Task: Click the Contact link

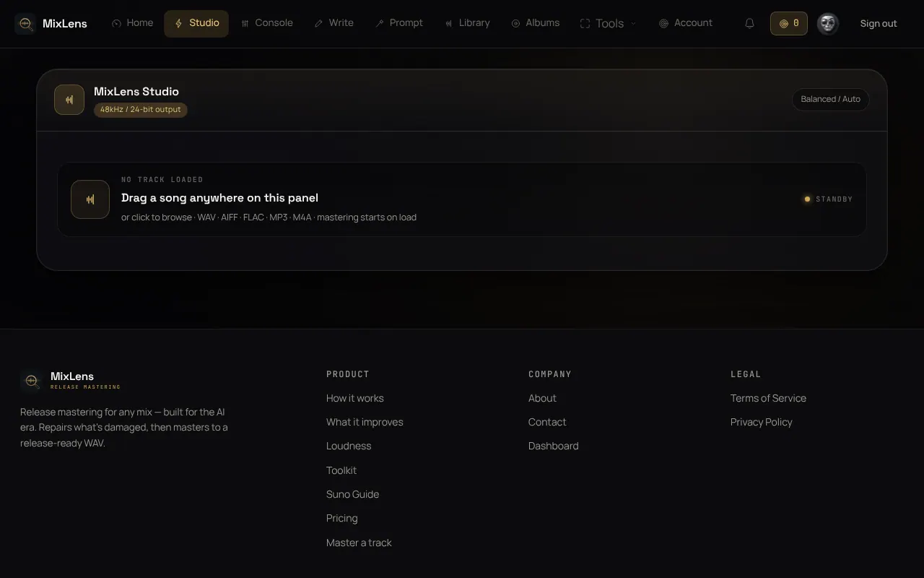Action: point(547,422)
